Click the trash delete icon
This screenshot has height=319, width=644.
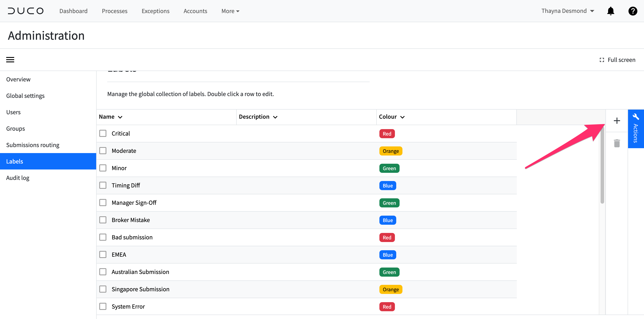tap(617, 143)
